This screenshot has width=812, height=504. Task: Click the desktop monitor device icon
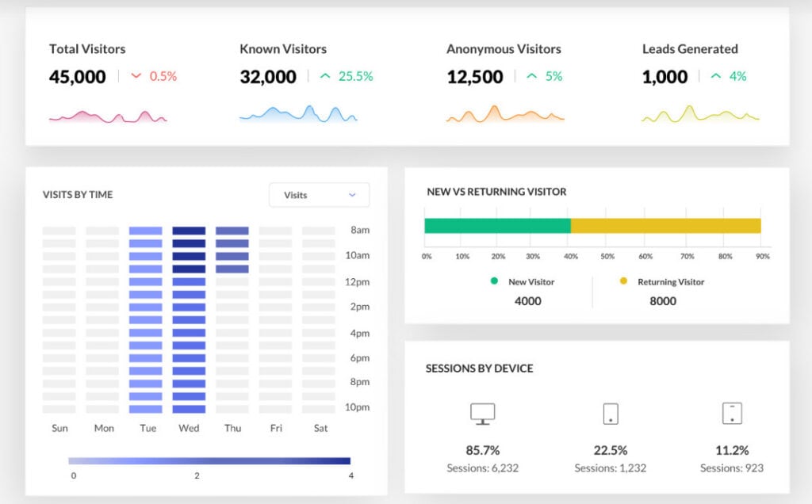click(x=482, y=413)
